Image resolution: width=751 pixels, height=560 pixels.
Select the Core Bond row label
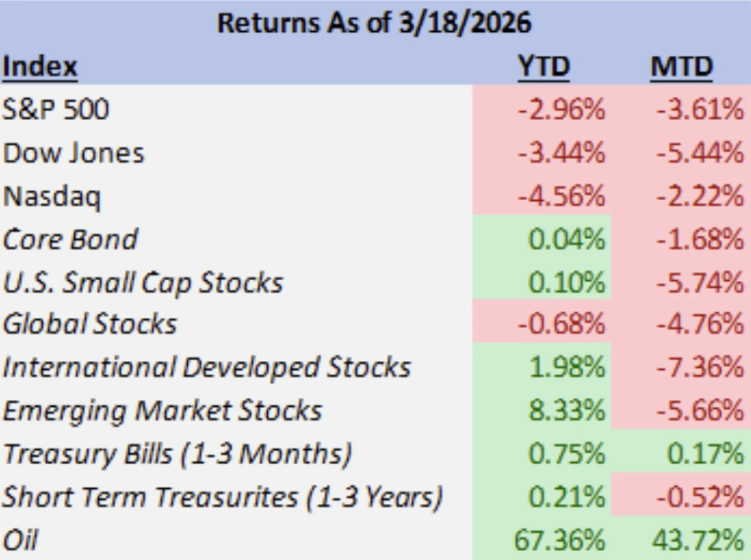pos(70,240)
